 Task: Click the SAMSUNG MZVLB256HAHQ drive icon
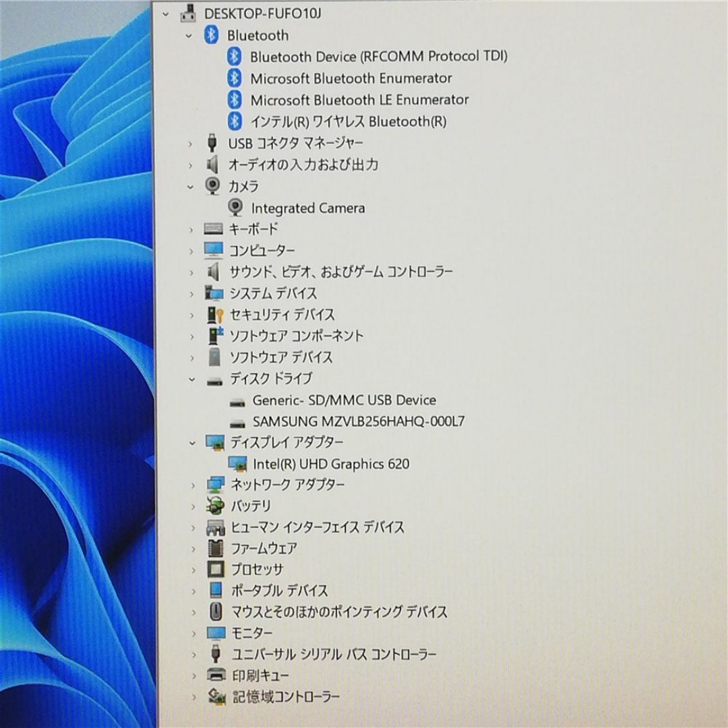237,425
